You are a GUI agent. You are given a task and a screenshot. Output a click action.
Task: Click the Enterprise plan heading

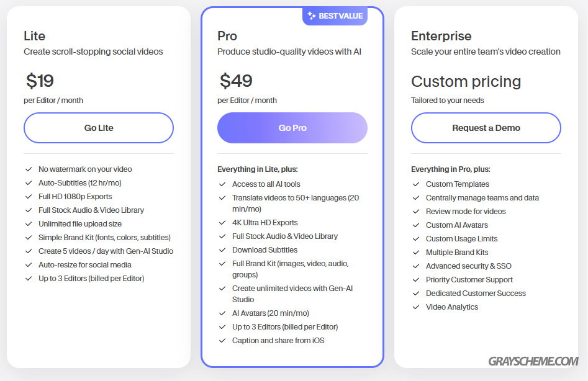(441, 36)
